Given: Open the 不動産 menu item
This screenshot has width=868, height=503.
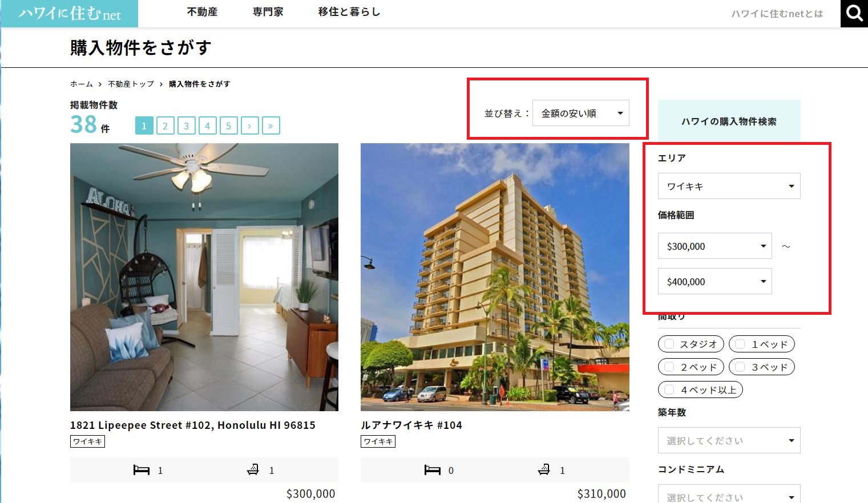Looking at the screenshot, I should (202, 12).
